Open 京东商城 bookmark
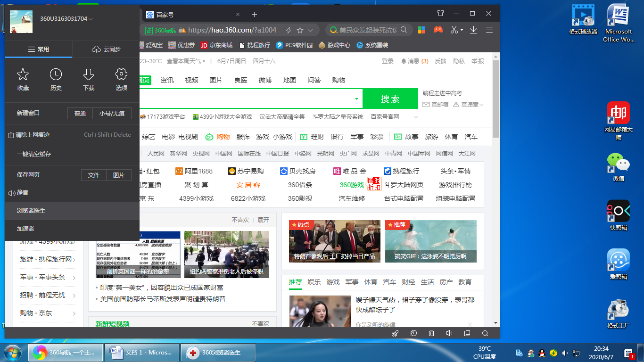Image resolution: width=644 pixels, height=362 pixels. (x=216, y=45)
